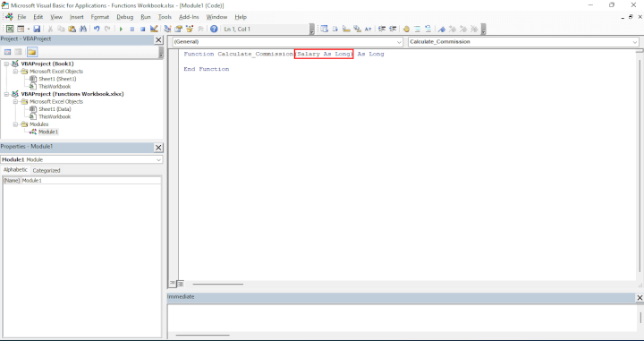Viewport: 644px width, 341px height.
Task: Open the Edit menu
Action: click(38, 17)
